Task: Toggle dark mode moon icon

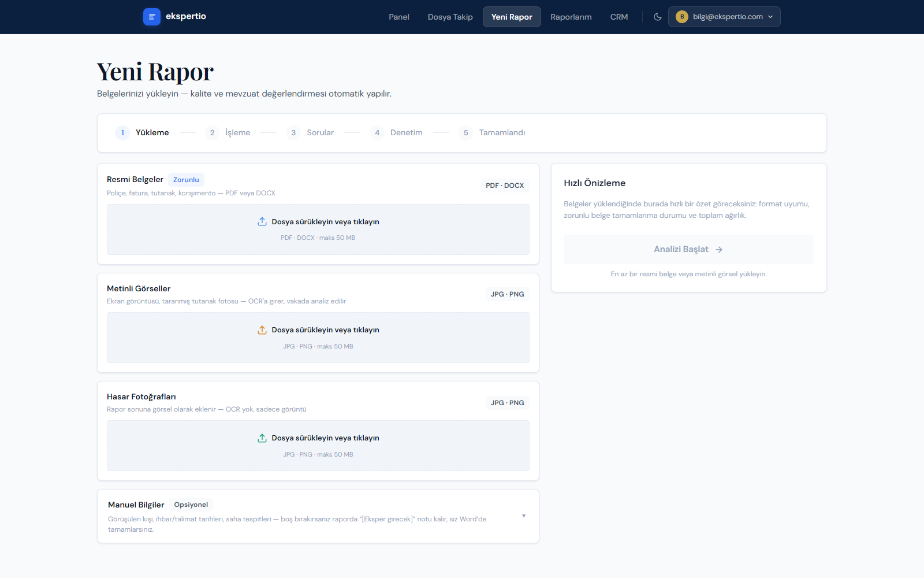Action: coord(657,17)
